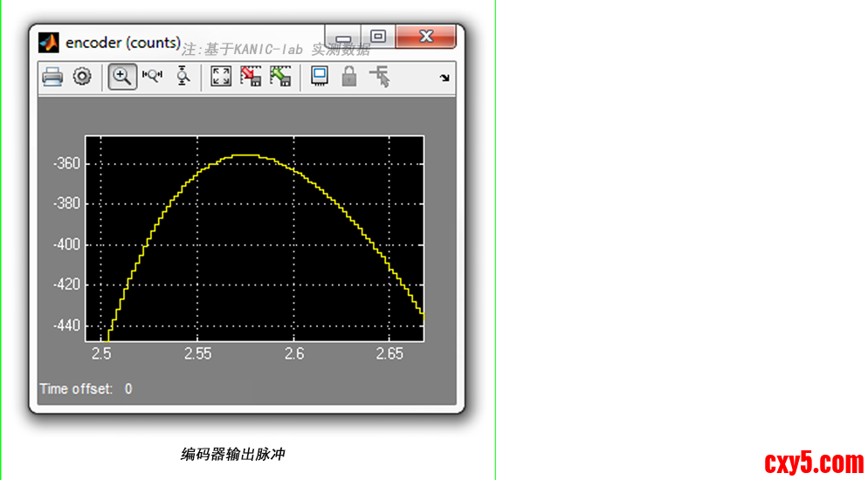Click the MATLAB logo window menu
This screenshot has width=868, height=480.
[x=49, y=43]
